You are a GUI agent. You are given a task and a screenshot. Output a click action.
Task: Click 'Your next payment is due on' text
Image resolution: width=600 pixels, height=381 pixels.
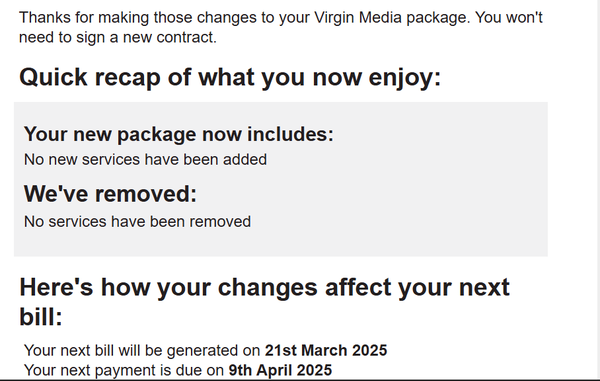[x=124, y=370]
